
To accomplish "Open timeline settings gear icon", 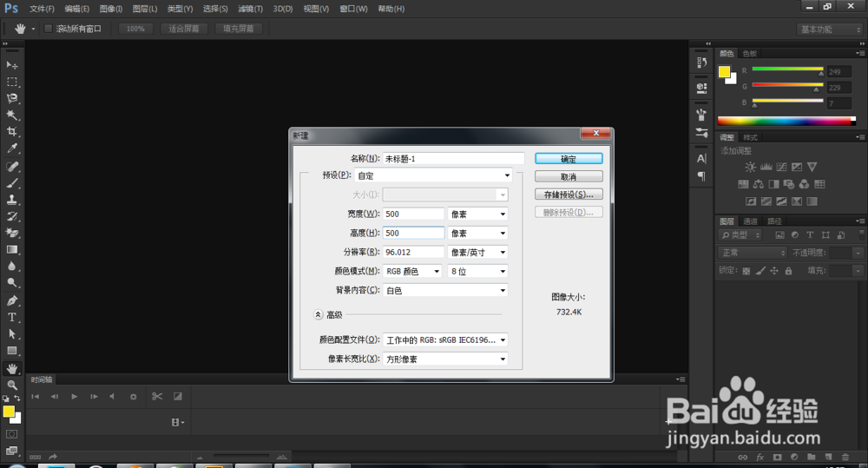I will pos(134,397).
